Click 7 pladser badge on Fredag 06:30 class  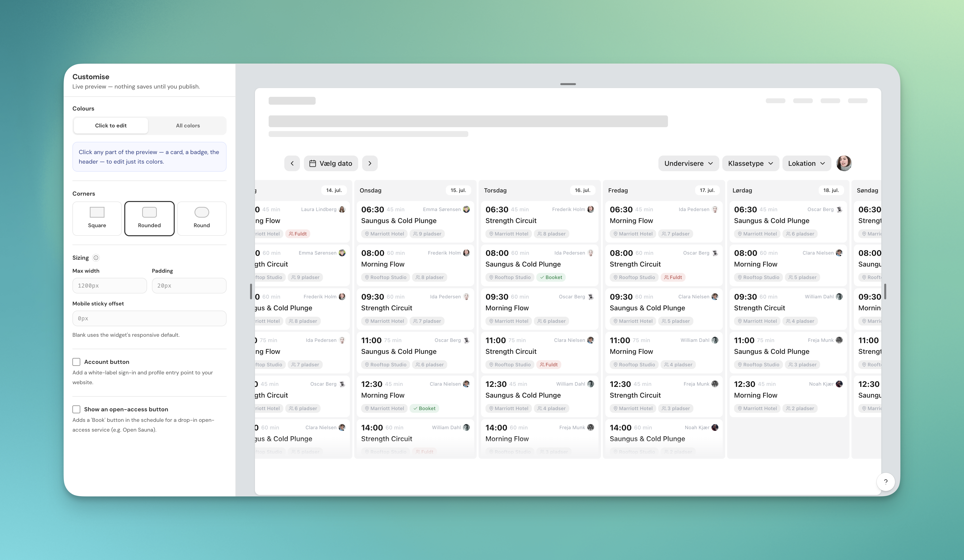[x=675, y=234]
